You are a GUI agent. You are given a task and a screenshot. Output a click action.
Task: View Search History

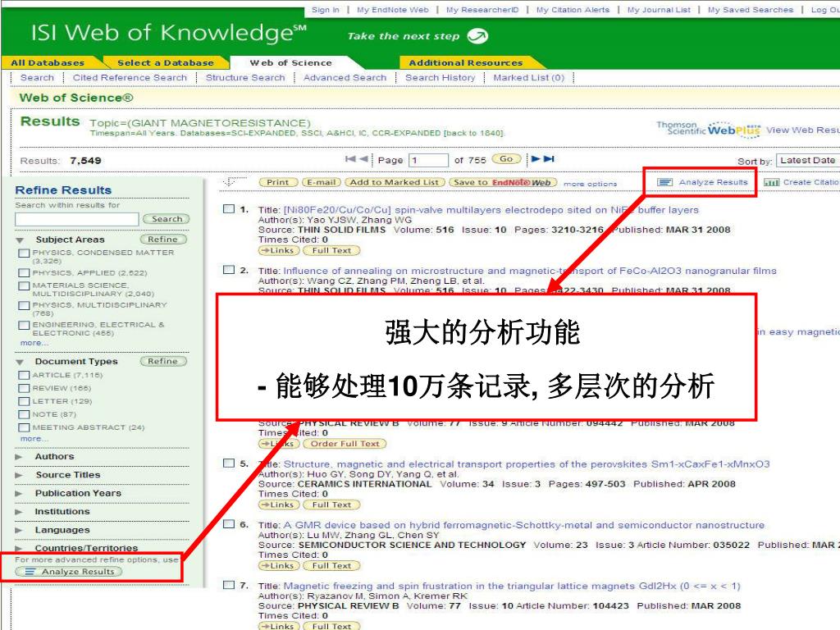pyautogui.click(x=441, y=78)
